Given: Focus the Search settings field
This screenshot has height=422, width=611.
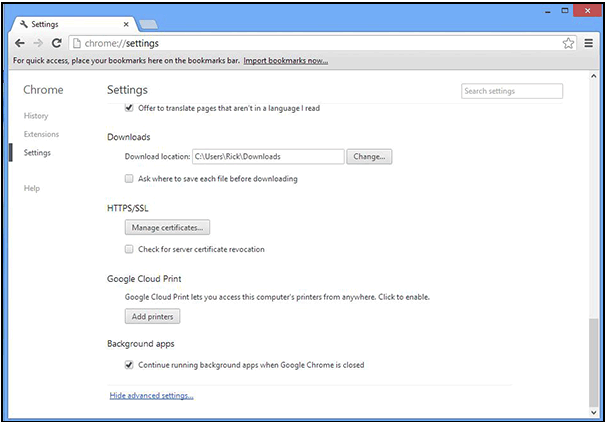Looking at the screenshot, I should [x=512, y=91].
